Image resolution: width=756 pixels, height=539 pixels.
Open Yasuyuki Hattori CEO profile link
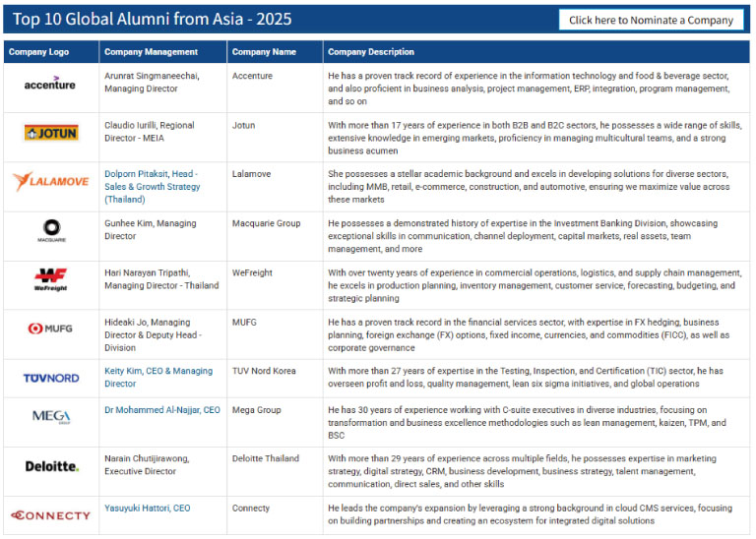pyautogui.click(x=148, y=509)
